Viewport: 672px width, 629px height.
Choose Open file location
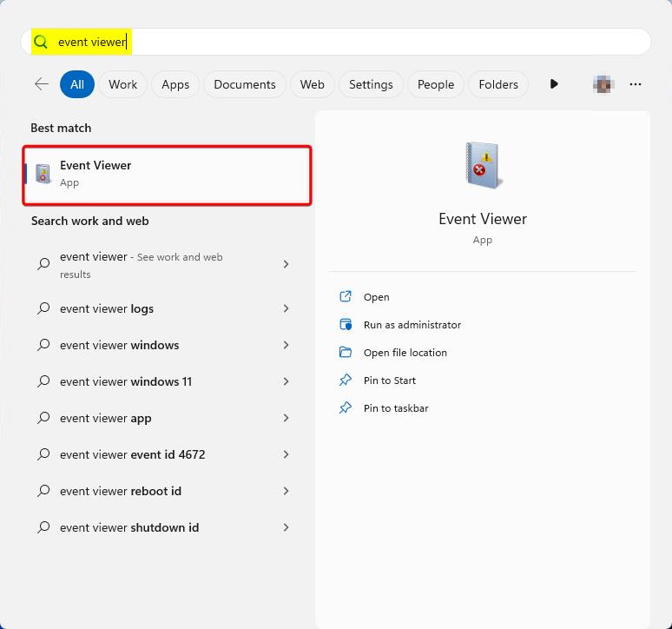(x=405, y=353)
